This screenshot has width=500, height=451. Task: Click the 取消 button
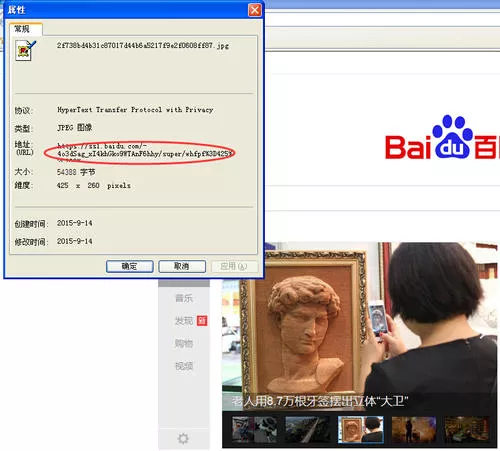click(x=182, y=266)
